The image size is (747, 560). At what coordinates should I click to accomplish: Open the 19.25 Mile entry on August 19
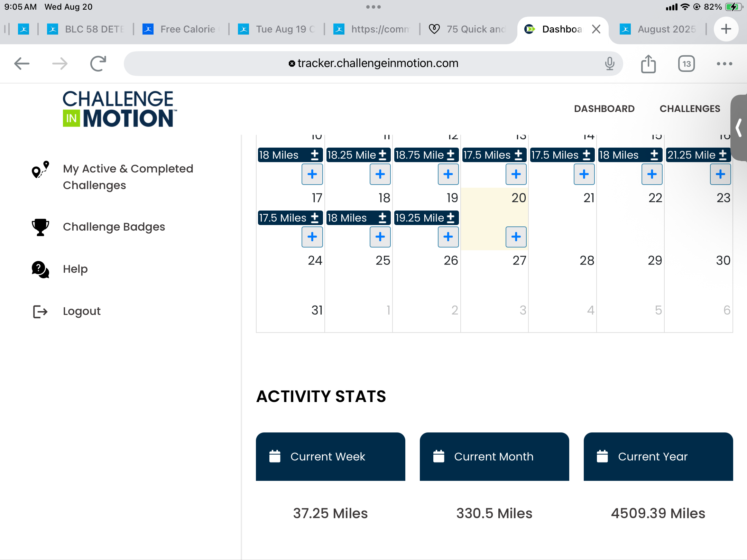click(426, 218)
